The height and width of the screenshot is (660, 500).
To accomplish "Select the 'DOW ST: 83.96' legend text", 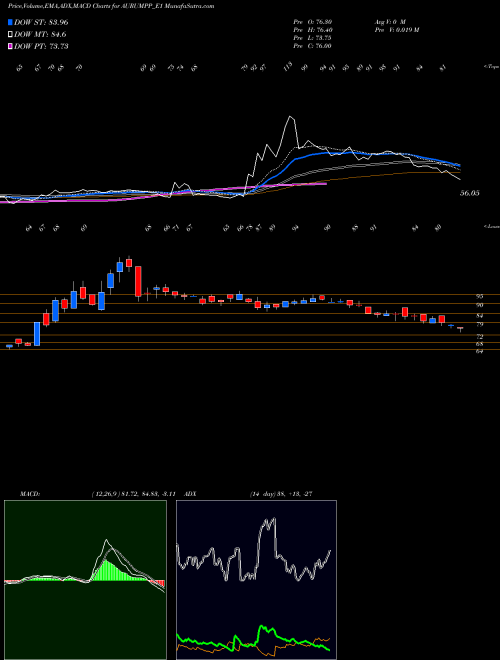I will (41, 22).
